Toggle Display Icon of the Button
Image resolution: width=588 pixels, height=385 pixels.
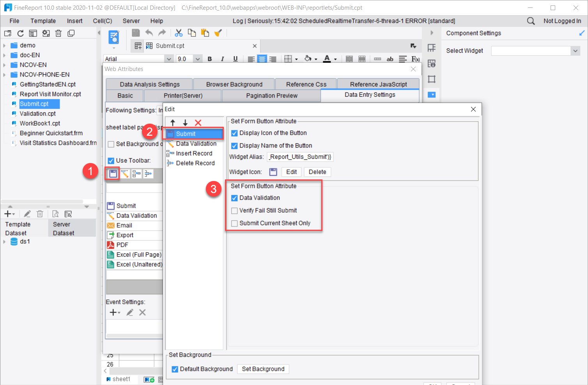coord(234,133)
